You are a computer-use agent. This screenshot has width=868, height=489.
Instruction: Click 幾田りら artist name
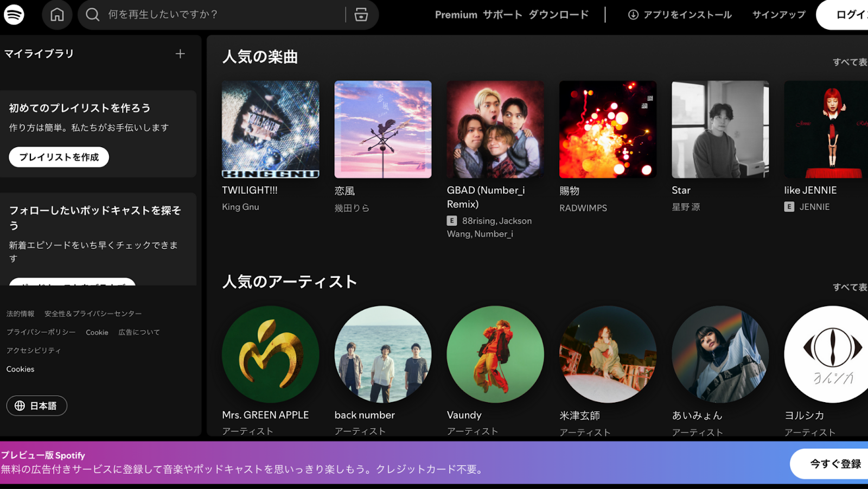point(352,208)
